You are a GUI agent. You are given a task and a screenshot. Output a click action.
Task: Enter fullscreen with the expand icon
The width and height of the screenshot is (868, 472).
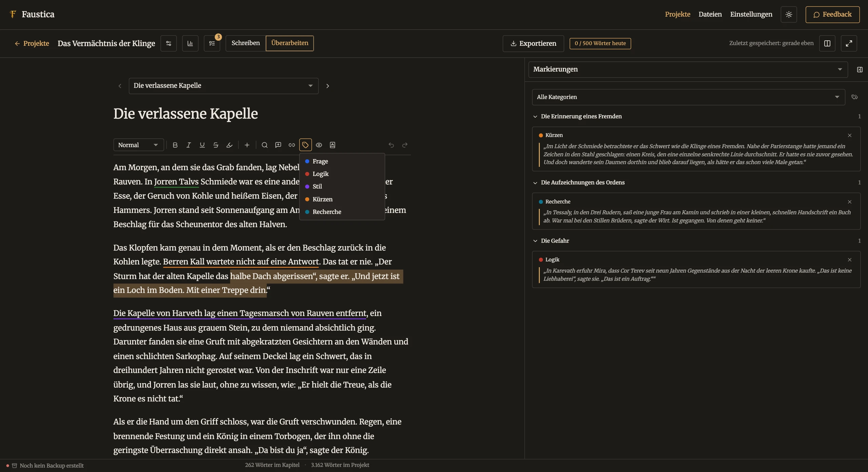tap(849, 43)
